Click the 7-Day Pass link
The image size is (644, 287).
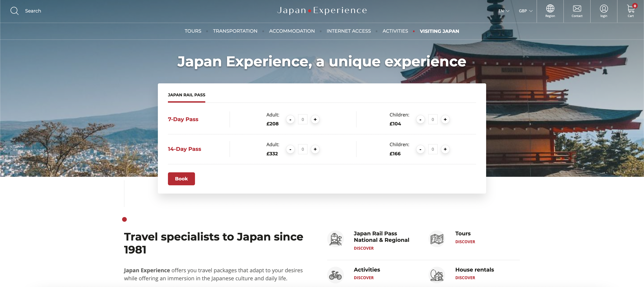[183, 120]
